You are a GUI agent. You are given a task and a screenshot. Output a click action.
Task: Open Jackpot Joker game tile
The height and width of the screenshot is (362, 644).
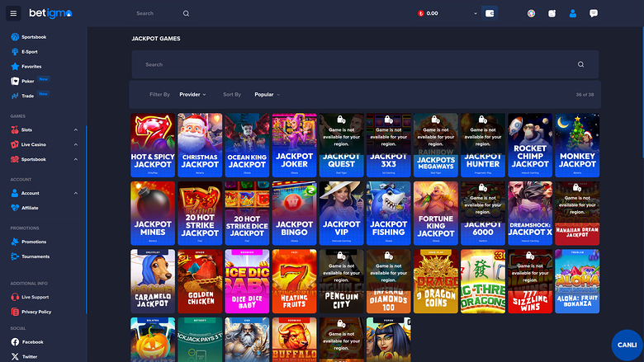point(295,145)
